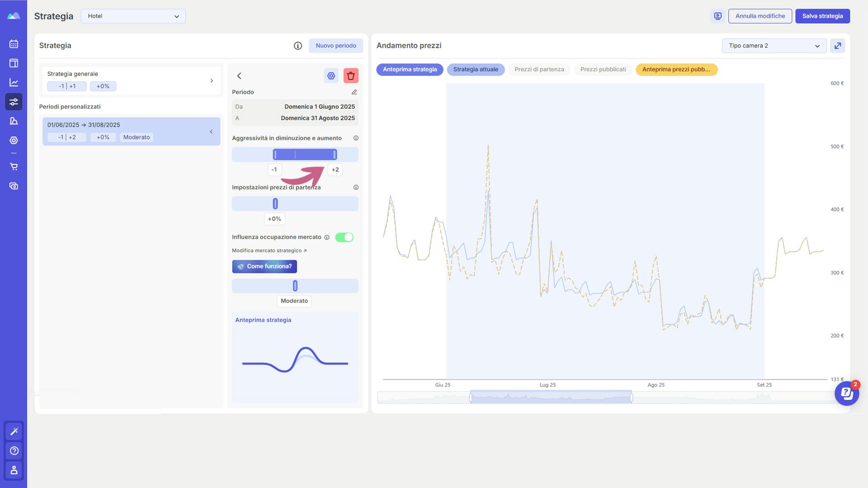This screenshot has width=868, height=488.
Task: Click the left handle of the aggressiveness slider
Action: click(275, 155)
